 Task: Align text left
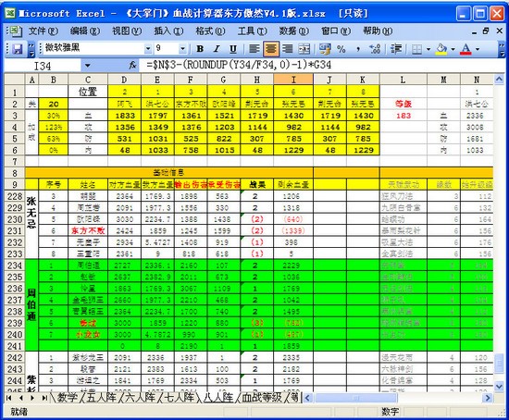(x=254, y=49)
